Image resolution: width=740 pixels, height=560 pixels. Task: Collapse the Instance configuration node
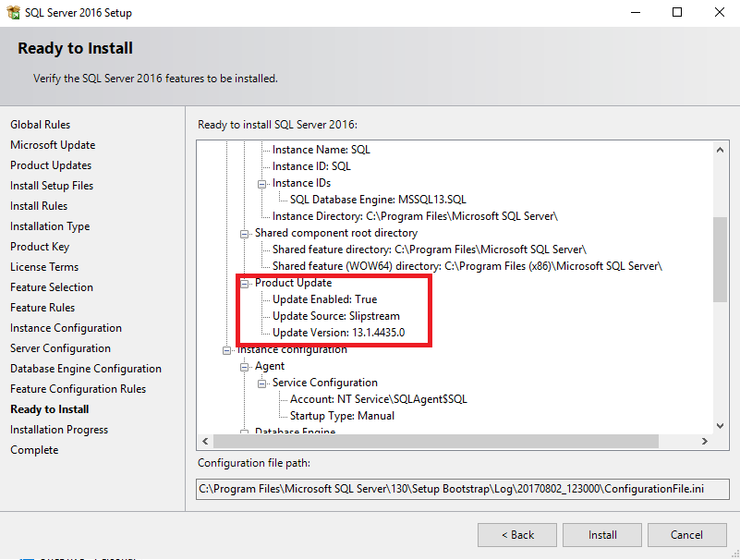point(227,349)
